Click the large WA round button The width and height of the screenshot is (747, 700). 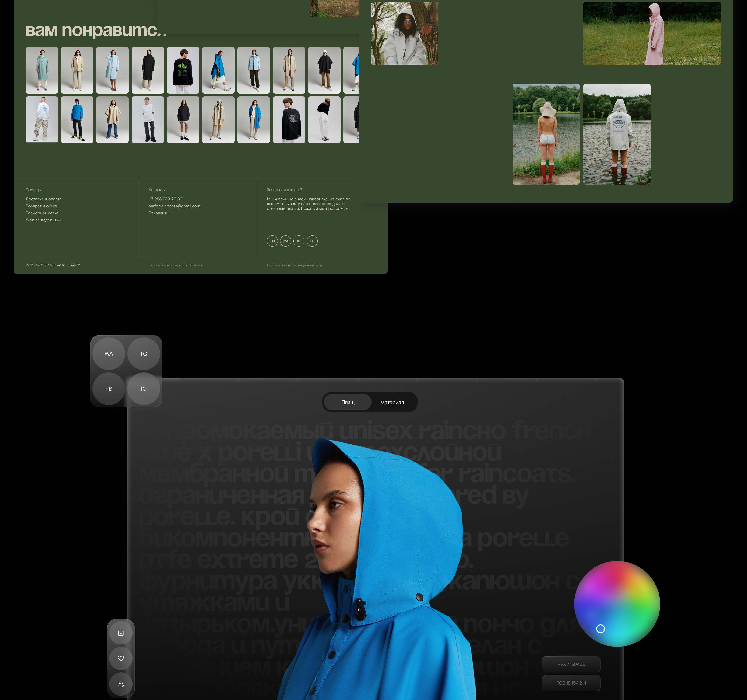point(109,353)
